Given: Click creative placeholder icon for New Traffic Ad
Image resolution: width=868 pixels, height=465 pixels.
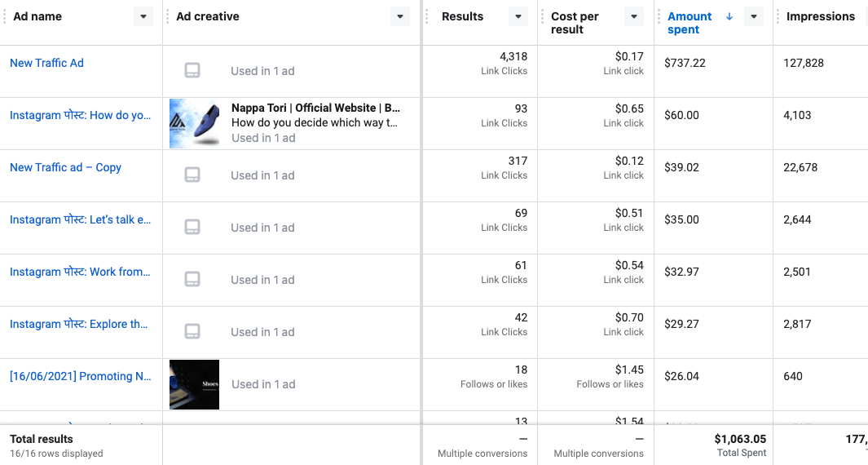Looking at the screenshot, I should 192,70.
